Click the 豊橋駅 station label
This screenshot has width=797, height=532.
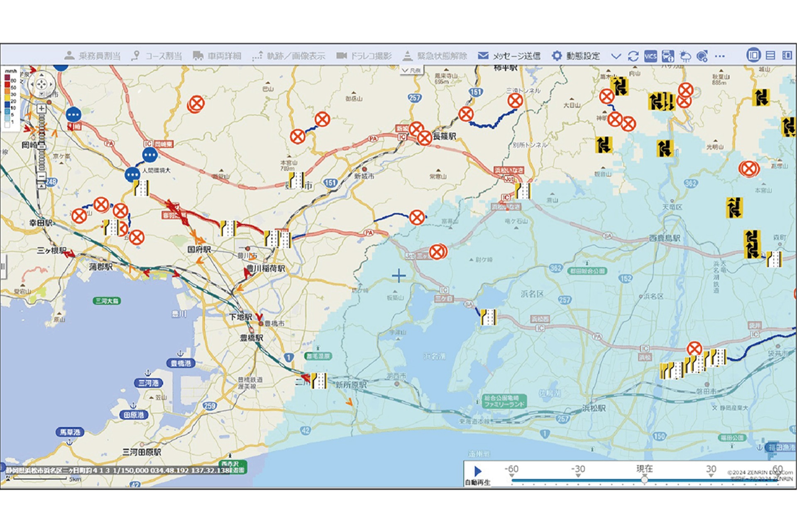click(252, 338)
